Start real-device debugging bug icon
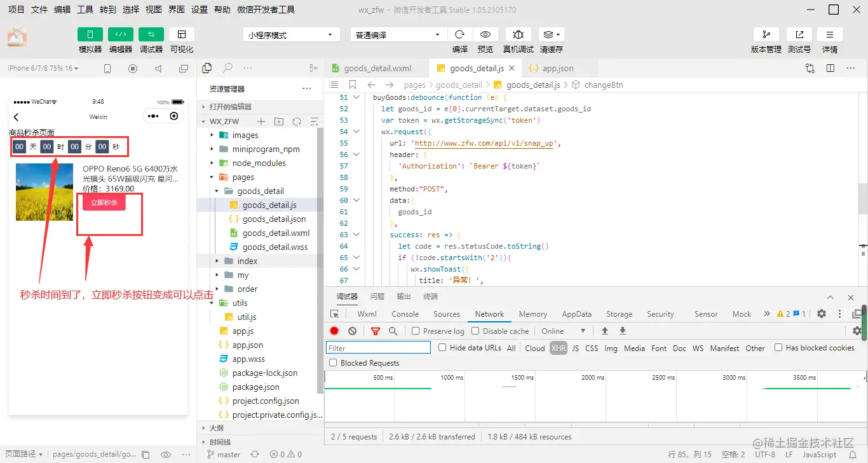 coord(519,34)
